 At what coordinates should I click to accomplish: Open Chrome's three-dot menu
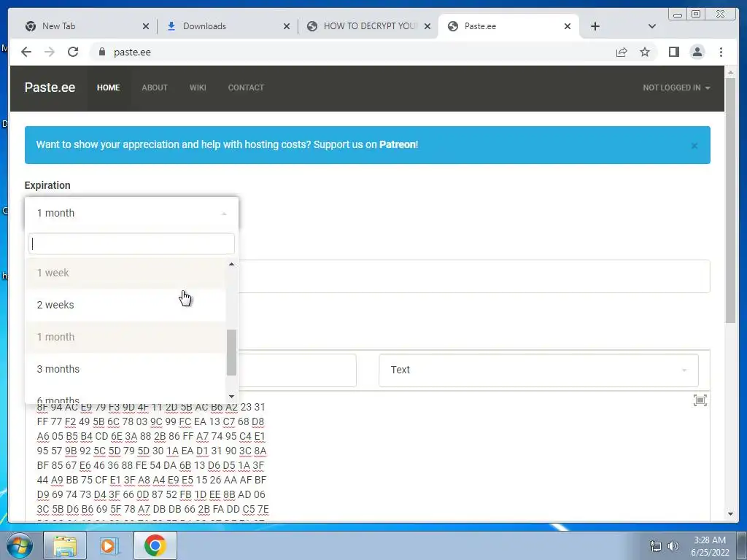point(721,52)
